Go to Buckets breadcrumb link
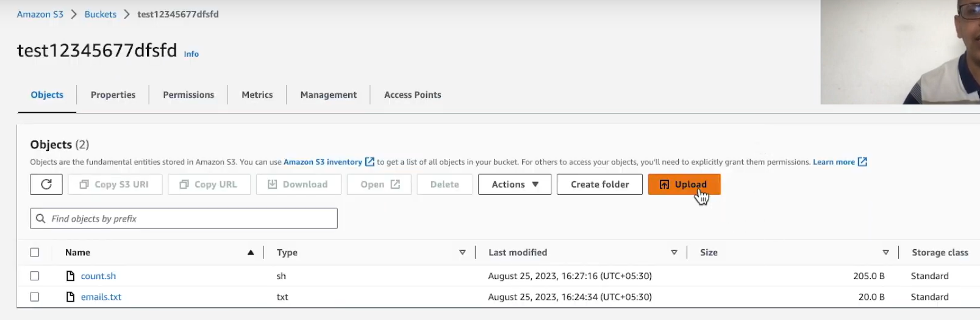 (101, 14)
